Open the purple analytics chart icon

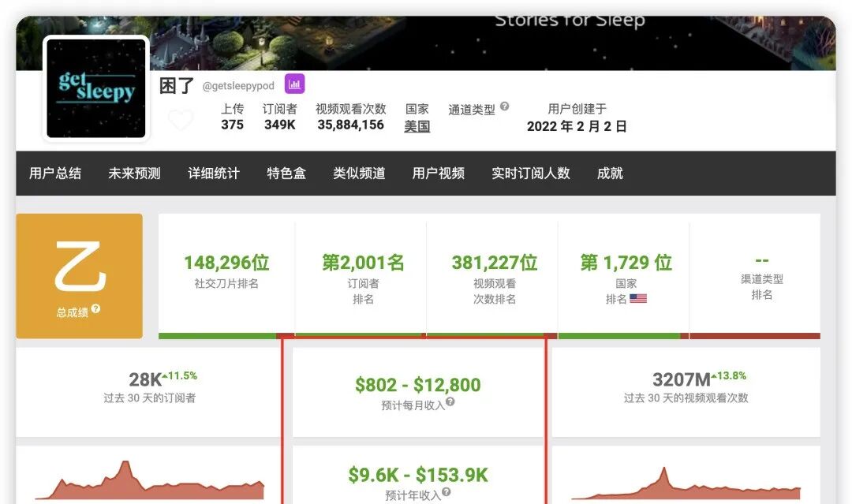coord(293,83)
